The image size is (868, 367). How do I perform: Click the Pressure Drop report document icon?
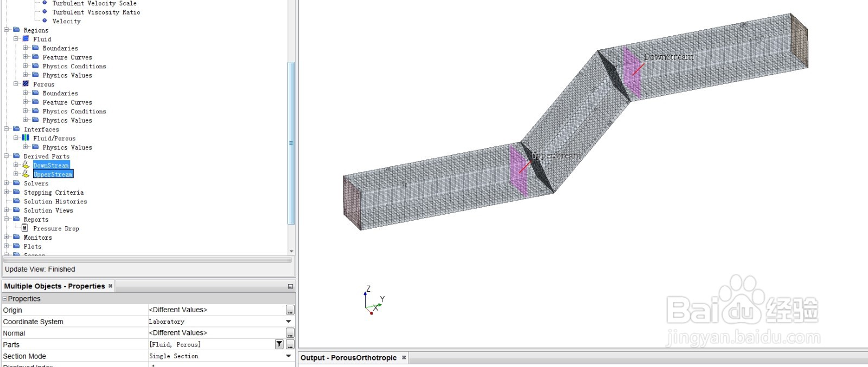coord(25,228)
